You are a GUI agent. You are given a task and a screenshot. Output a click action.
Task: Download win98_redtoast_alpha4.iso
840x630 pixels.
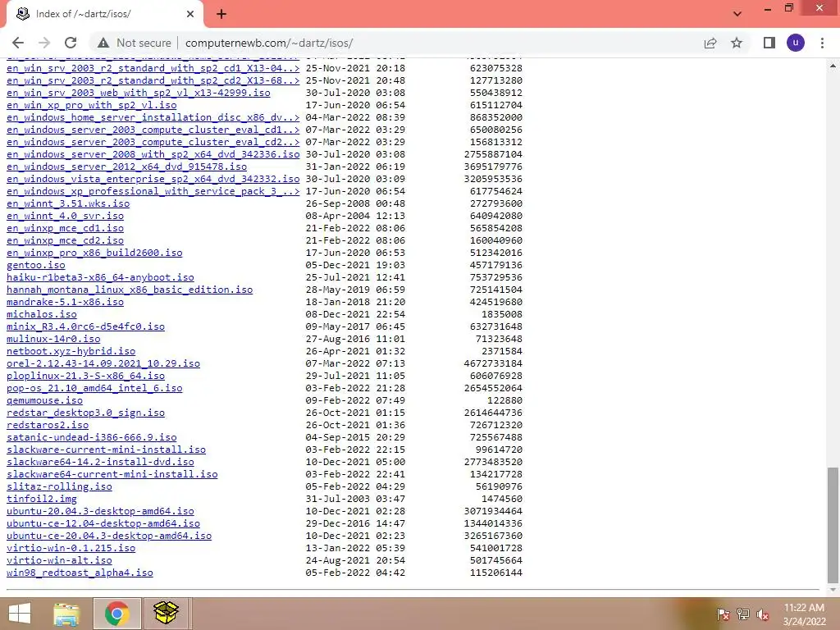(x=80, y=573)
